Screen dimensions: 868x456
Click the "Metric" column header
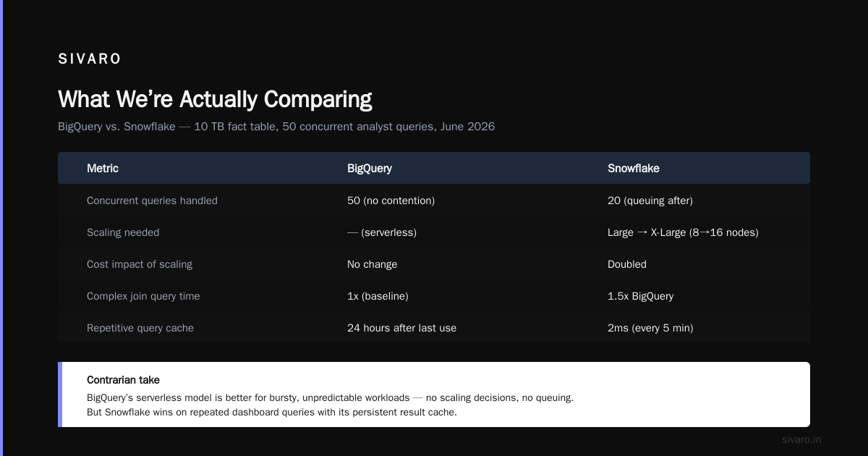103,168
